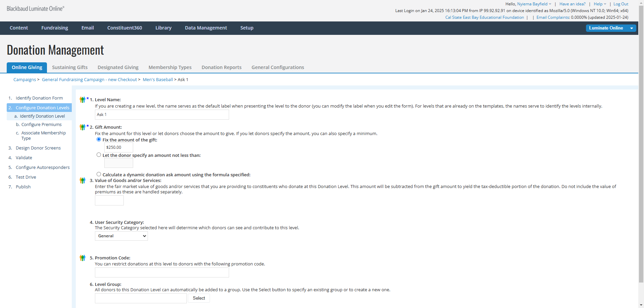Select Fix the amount of the gift
Viewport: 644px width, 308px height.
click(x=99, y=139)
